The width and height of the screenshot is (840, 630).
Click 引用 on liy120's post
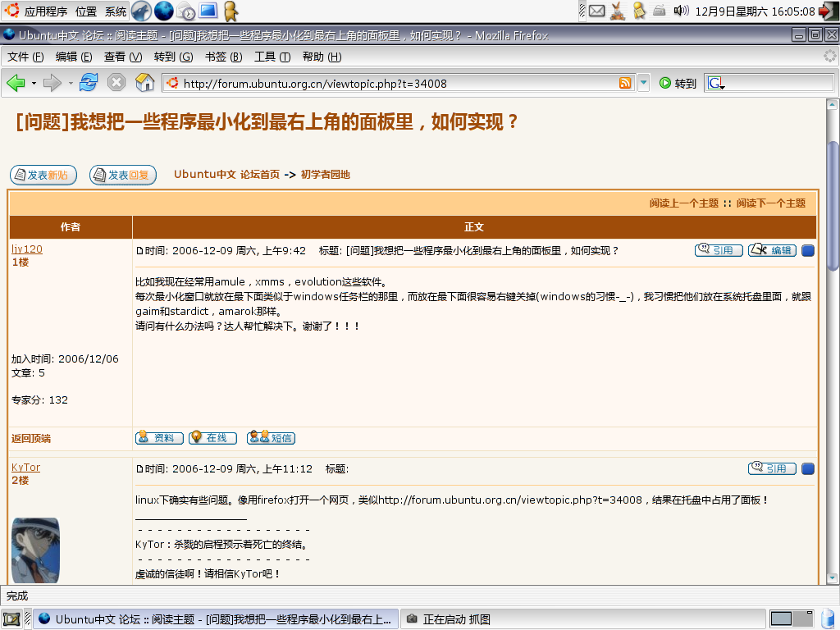tap(719, 250)
